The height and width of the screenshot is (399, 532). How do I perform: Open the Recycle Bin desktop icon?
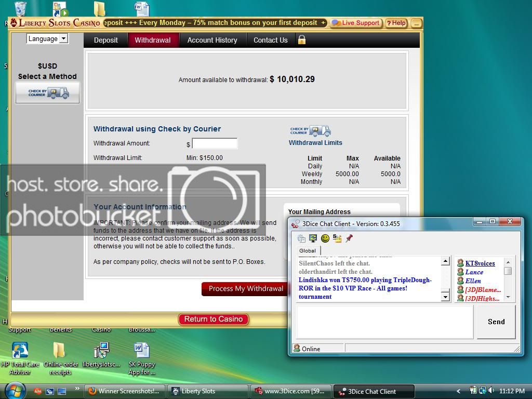(20, 8)
